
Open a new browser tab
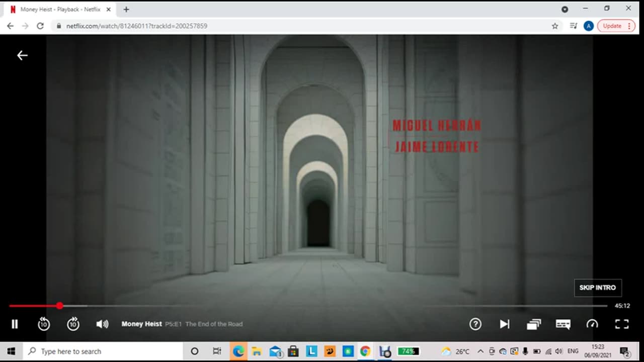pyautogui.click(x=126, y=9)
